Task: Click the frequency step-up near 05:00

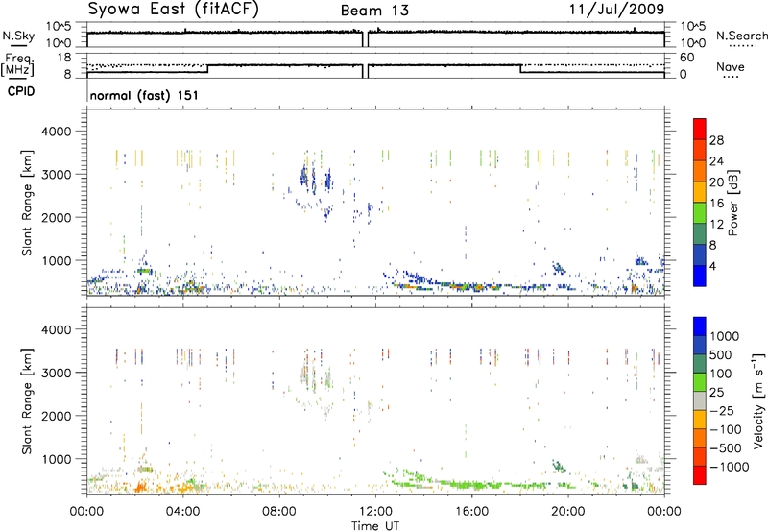Action: click(x=207, y=69)
